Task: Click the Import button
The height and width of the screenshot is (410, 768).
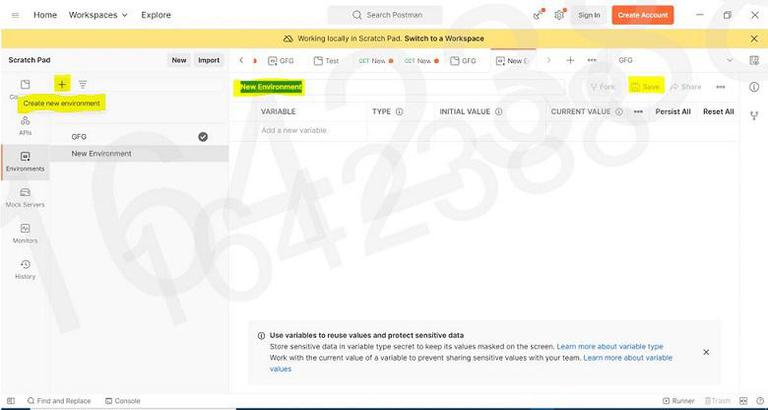Action: 209,60
